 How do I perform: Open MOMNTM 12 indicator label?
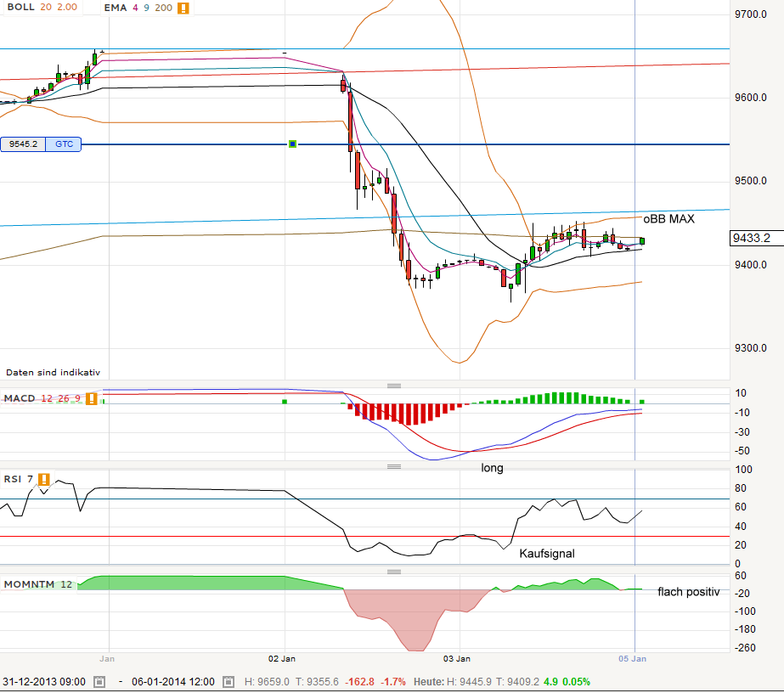pyautogui.click(x=38, y=584)
